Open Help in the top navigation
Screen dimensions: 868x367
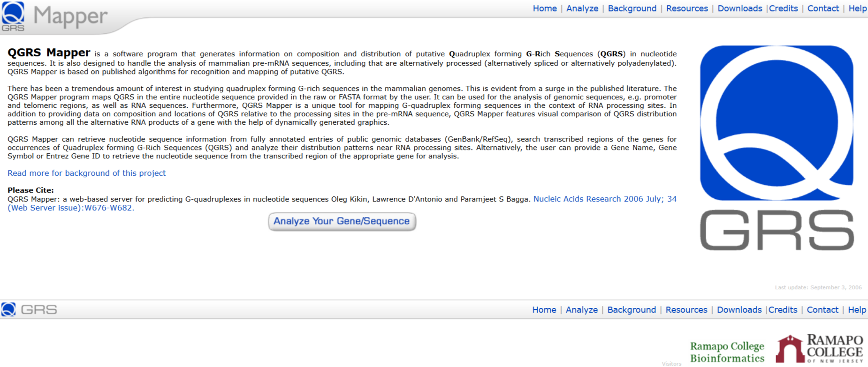tap(858, 8)
